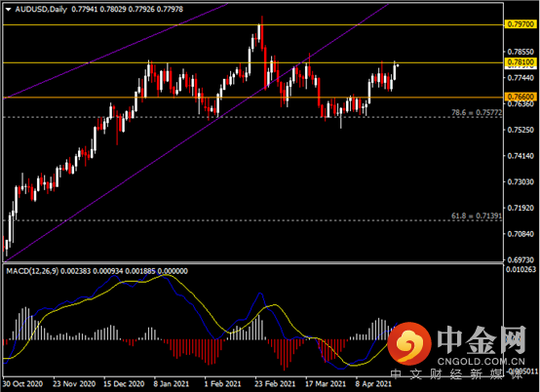This screenshot has width=540, height=392.
Task: Select the 0.70840 price axis value
Action: 521,234
